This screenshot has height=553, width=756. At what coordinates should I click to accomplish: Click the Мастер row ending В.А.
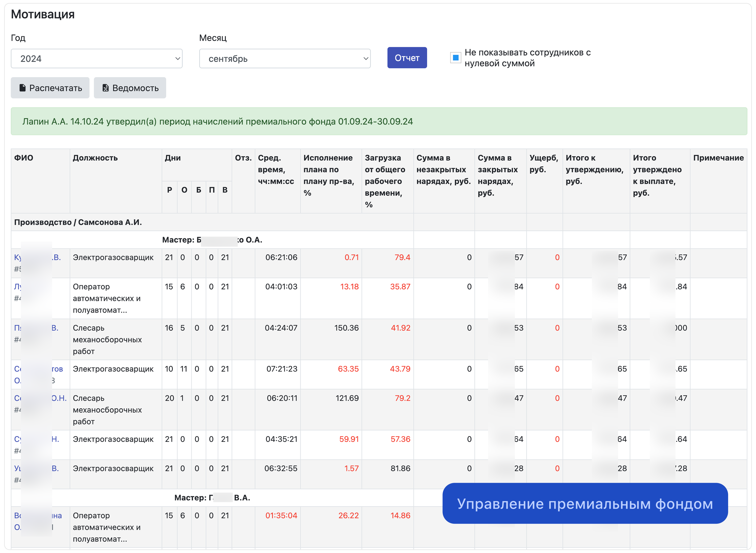click(212, 498)
